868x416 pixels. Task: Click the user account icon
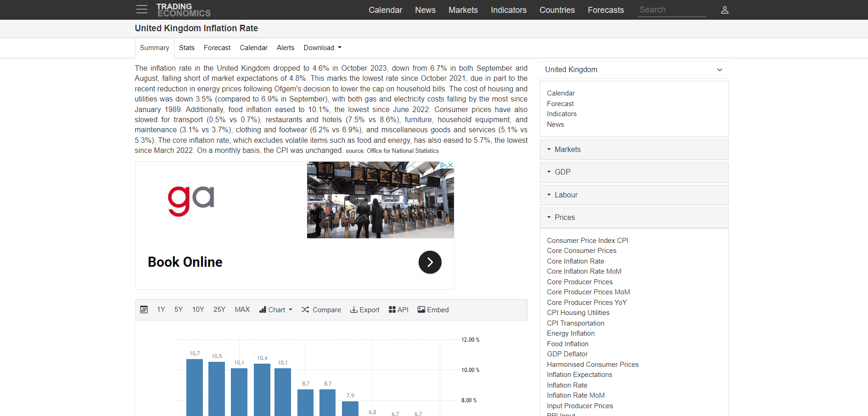click(724, 10)
